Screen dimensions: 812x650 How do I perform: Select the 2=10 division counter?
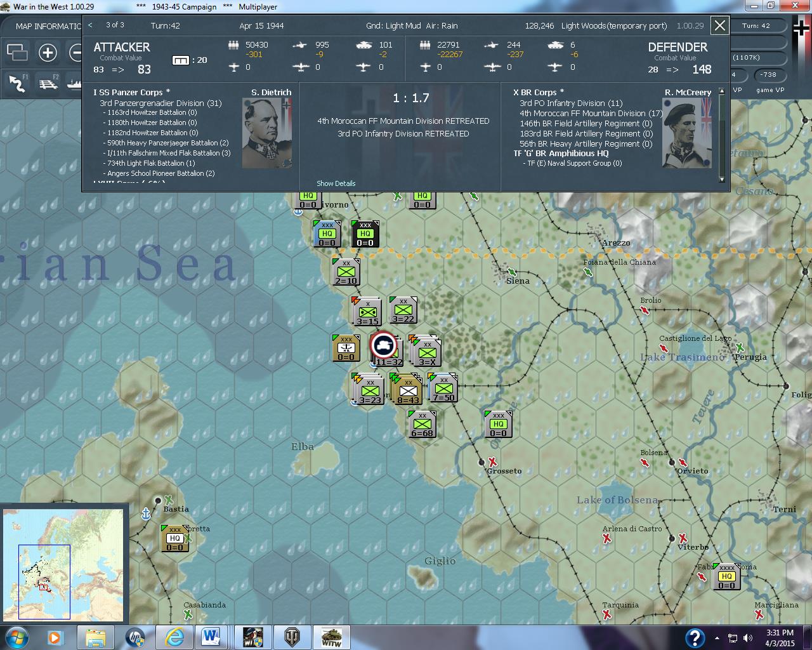click(346, 272)
